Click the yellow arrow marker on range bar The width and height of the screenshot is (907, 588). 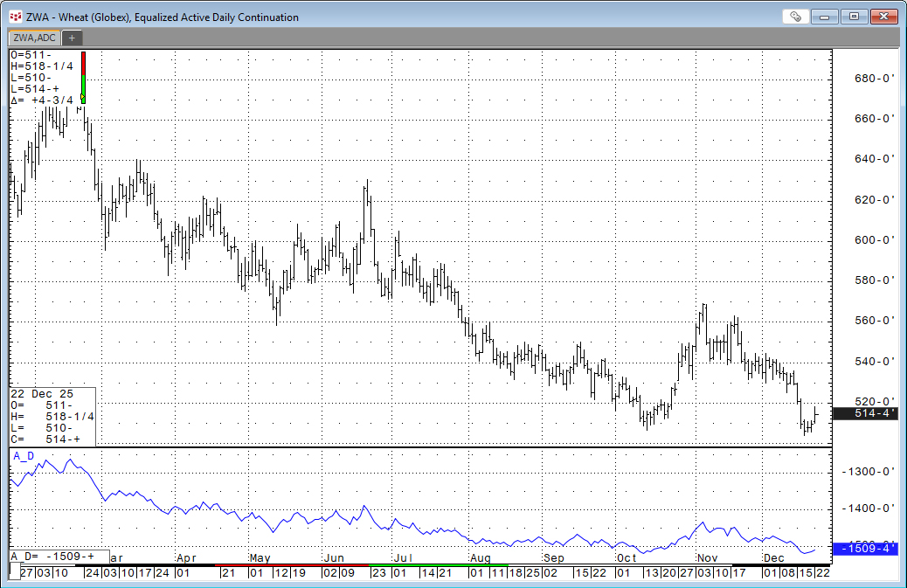pos(83,98)
